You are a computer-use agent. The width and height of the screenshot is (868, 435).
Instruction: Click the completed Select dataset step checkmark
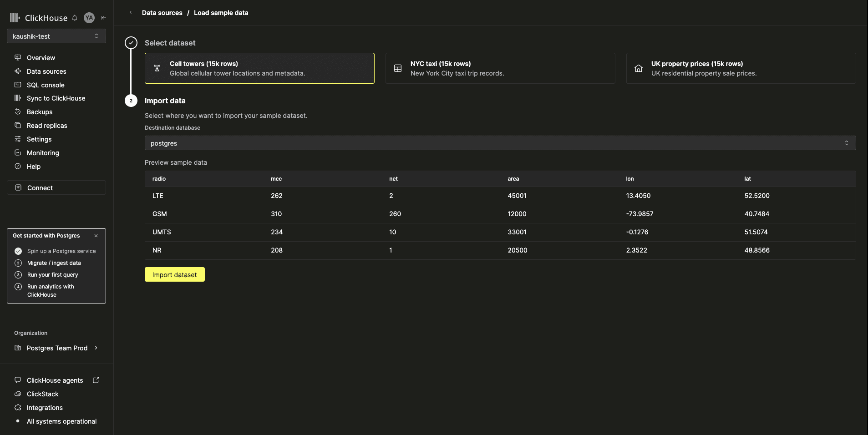point(131,43)
